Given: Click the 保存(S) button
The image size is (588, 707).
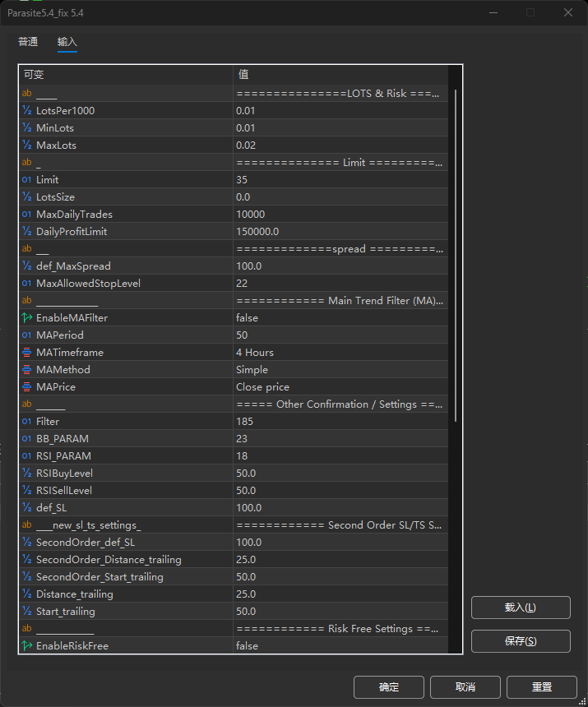Looking at the screenshot, I should pyautogui.click(x=520, y=641).
